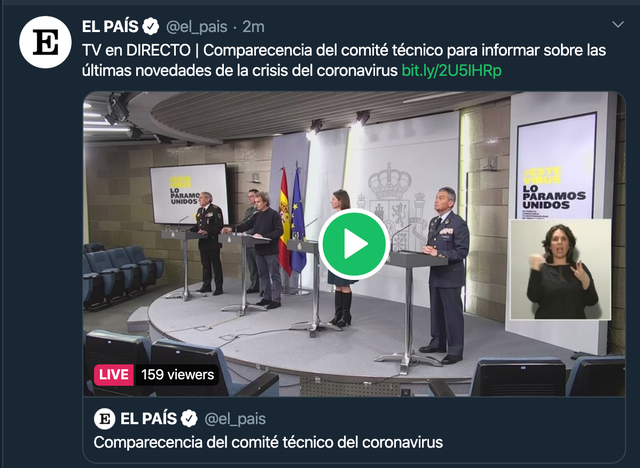640x468 pixels.
Task: Click the red LIVE badge on the video
Action: point(114,375)
